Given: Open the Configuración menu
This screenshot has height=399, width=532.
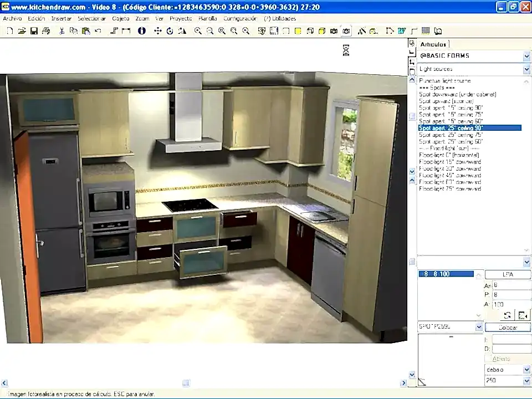Looking at the screenshot, I should pos(240,18).
